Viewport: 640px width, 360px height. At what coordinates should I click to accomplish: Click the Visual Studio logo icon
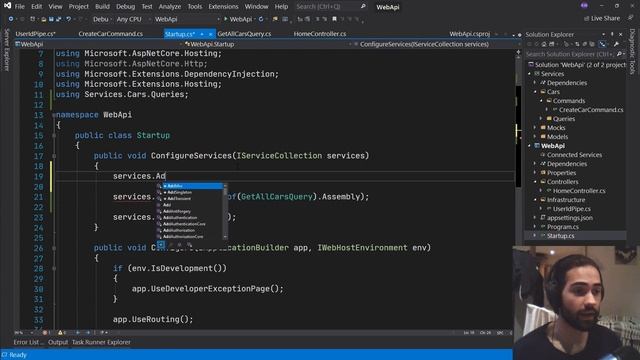click(x=7, y=6)
